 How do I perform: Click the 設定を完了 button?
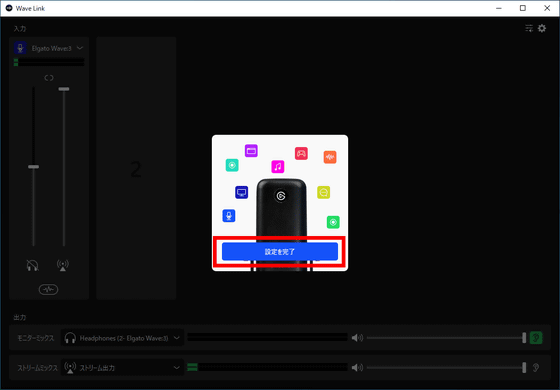point(280,251)
